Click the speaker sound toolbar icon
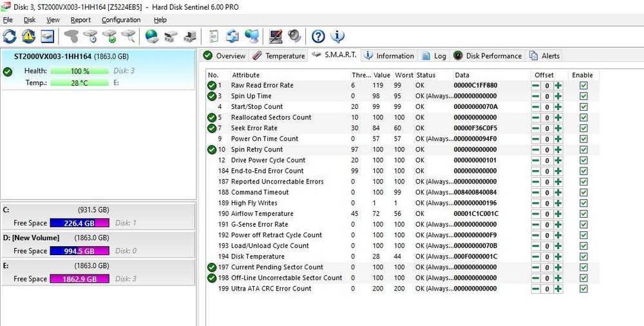 tap(294, 36)
